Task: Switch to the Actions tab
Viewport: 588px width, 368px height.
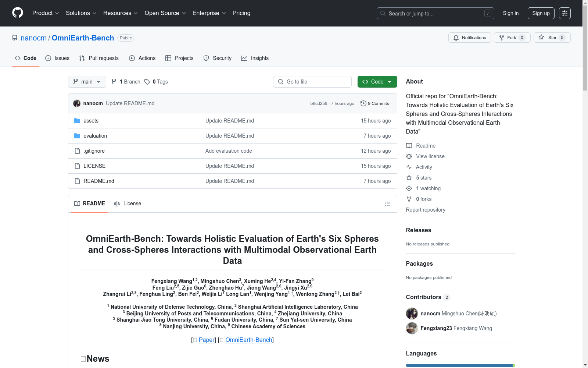Action: pyautogui.click(x=142, y=58)
